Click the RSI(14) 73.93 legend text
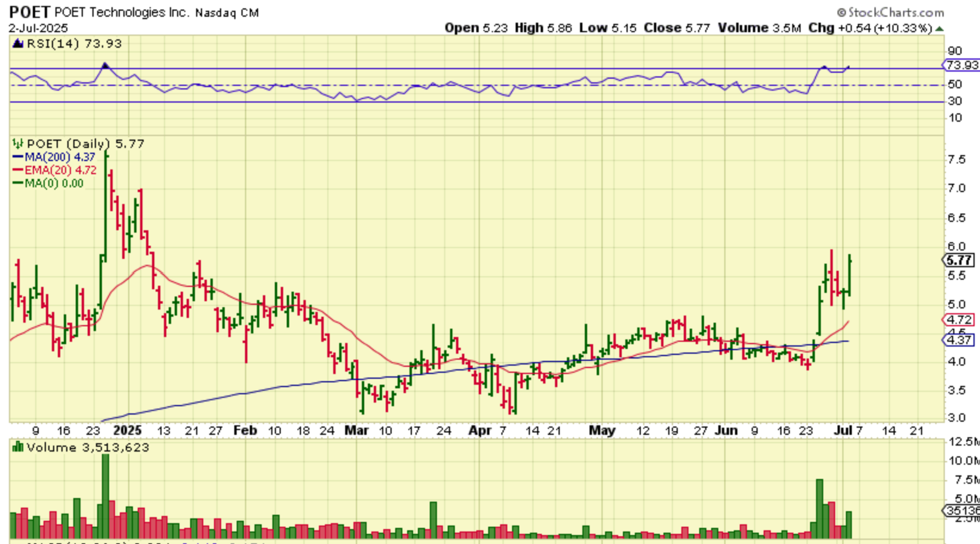The width and height of the screenshot is (980, 544). pos(75,44)
